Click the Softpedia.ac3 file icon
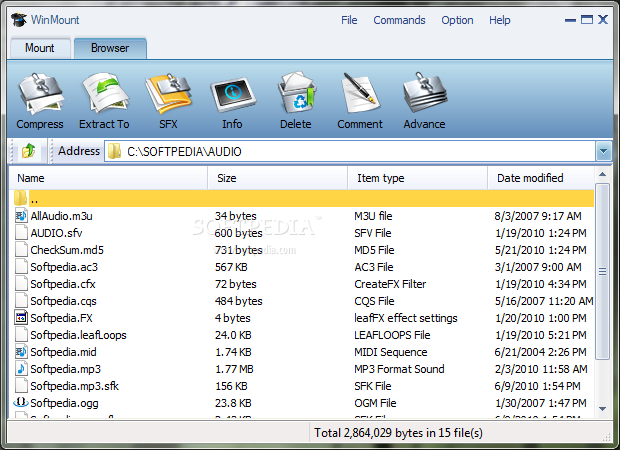The width and height of the screenshot is (620, 450). 21,267
